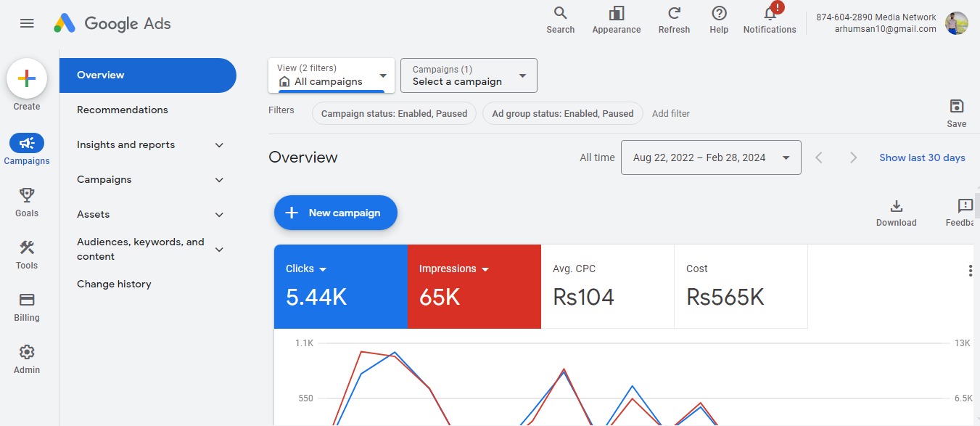Click the Show last 30 days link
This screenshot has width=980, height=426.
coord(922,157)
